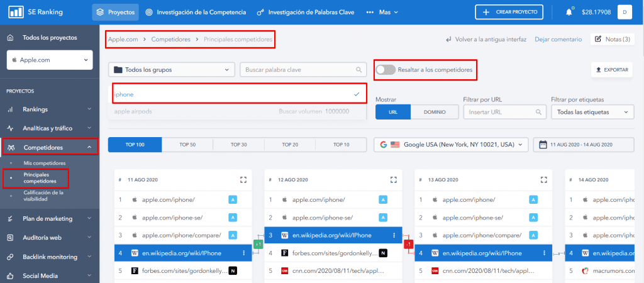Click the CREAR PROYECTO button
The image size is (644, 283).
pyautogui.click(x=509, y=13)
